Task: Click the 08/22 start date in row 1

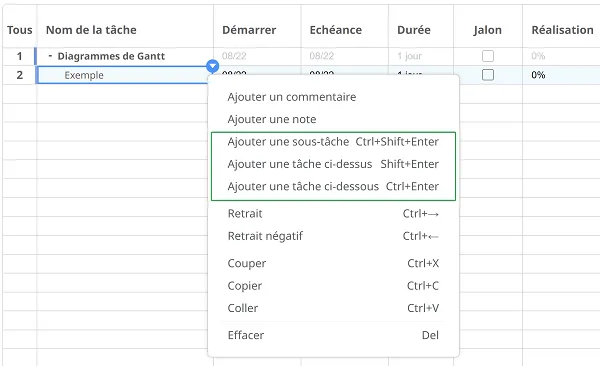Action: (x=234, y=56)
